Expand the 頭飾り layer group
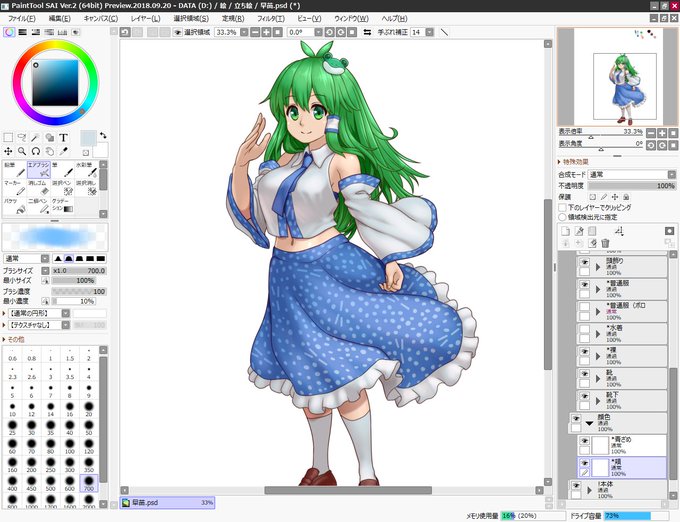 coord(598,267)
